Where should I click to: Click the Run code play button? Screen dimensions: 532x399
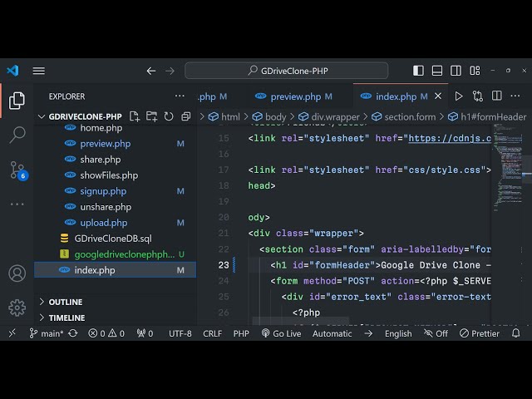click(x=458, y=96)
